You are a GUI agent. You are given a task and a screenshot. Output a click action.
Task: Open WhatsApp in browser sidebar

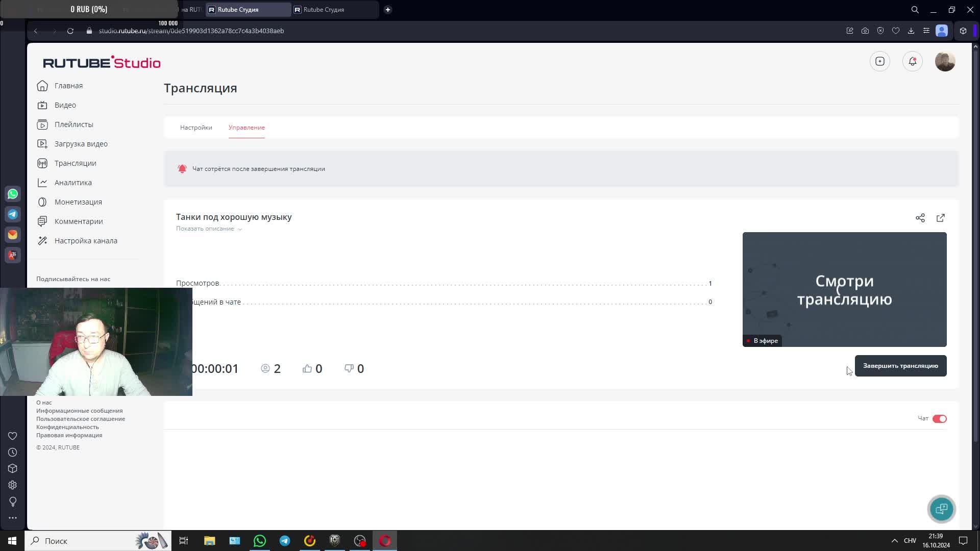pyautogui.click(x=13, y=194)
